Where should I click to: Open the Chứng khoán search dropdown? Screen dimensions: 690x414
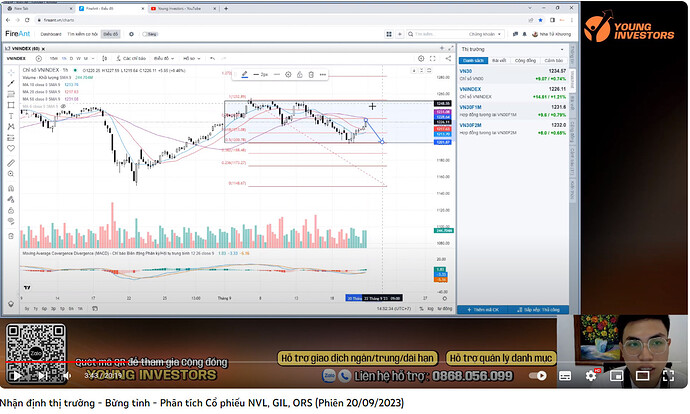click(x=484, y=34)
